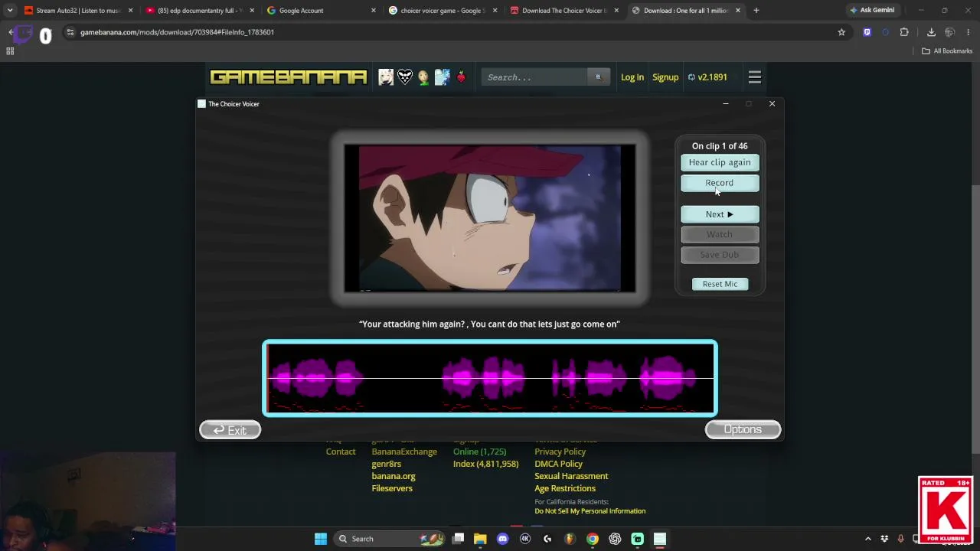The image size is (980, 551).
Task: Click the GameBanana search magnifier button
Action: point(598,77)
